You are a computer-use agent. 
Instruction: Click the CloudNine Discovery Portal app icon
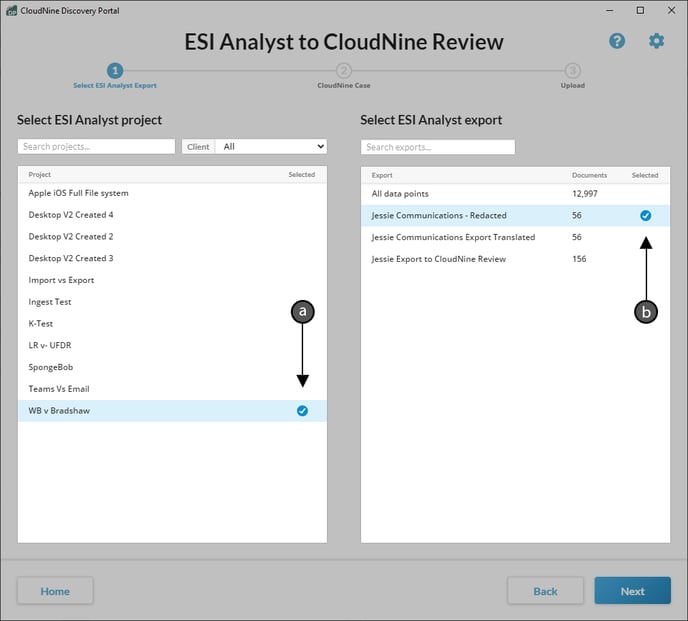pyautogui.click(x=11, y=11)
